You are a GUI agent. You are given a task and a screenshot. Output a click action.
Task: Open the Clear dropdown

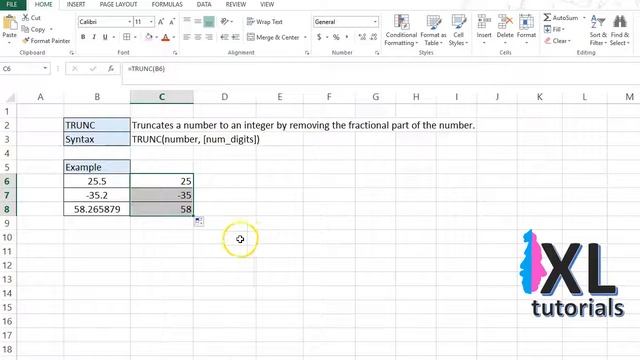click(x=557, y=41)
